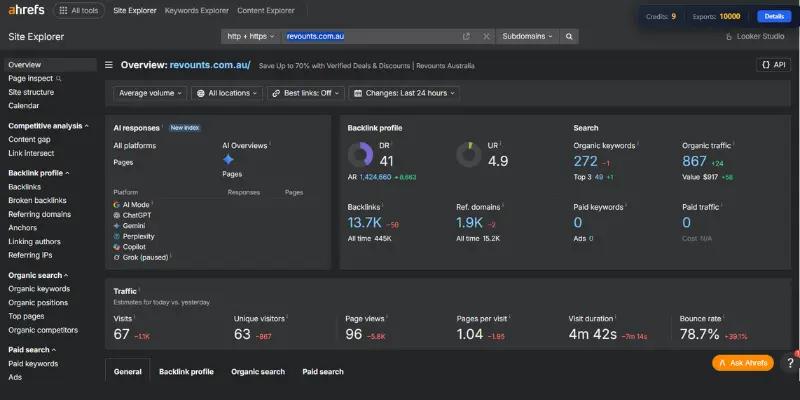
Task: Open Anchors in the sidebar
Action: (22, 228)
